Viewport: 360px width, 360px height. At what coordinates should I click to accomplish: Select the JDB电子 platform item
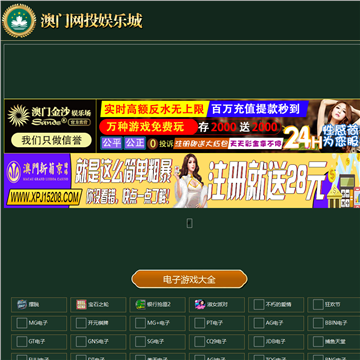tap(276, 342)
